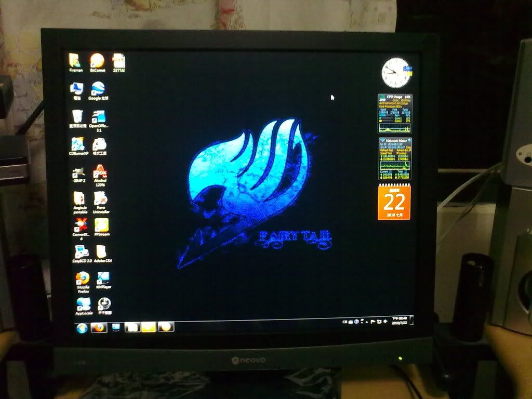532x399 pixels.
Task: Launch BitComet from the desktop
Action: pos(97,62)
